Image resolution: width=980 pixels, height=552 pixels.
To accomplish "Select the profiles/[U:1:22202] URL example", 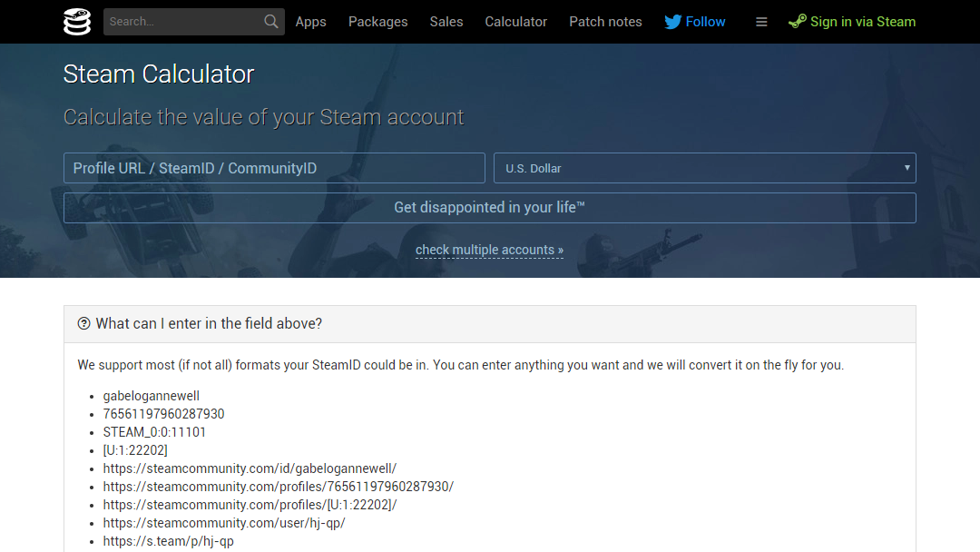I will (250, 505).
